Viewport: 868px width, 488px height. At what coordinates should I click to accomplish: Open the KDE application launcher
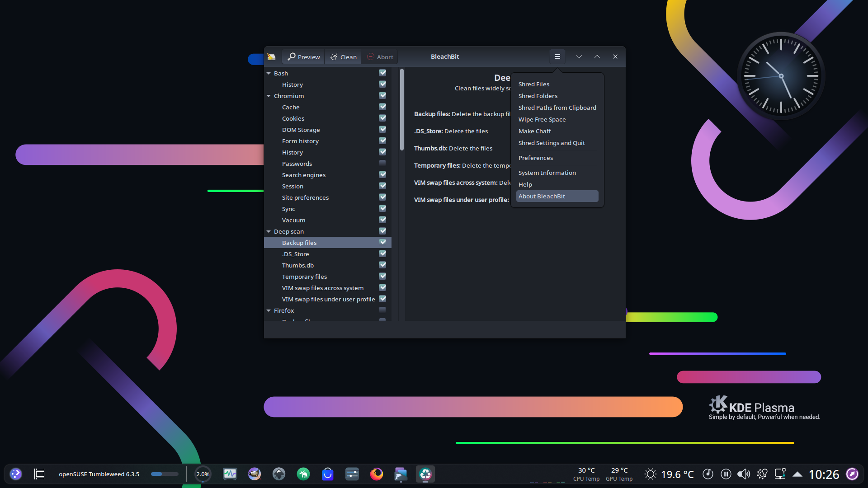coord(16,474)
